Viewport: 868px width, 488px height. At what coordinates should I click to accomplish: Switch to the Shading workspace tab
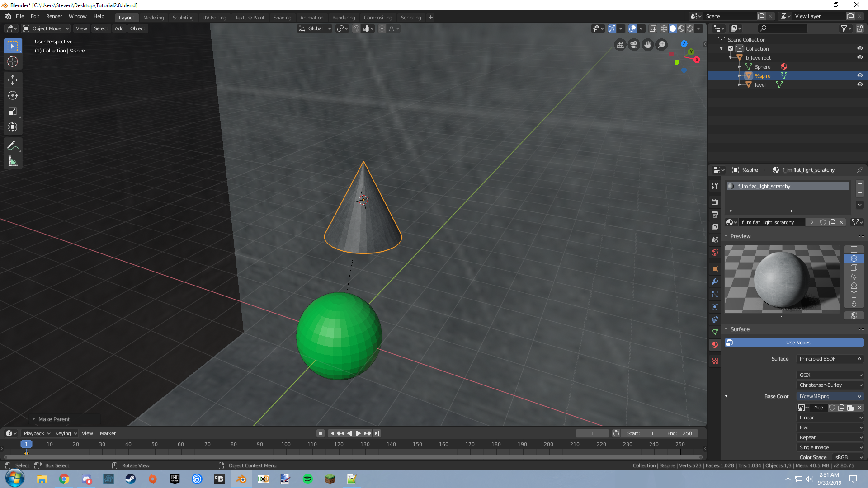(282, 17)
